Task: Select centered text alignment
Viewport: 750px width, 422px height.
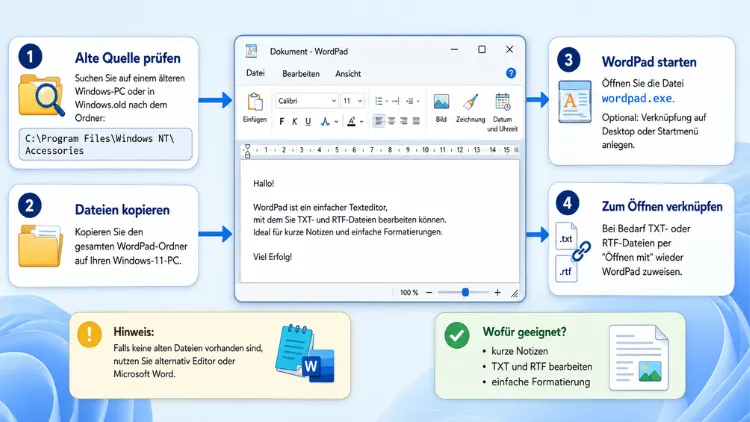Action: (x=391, y=121)
